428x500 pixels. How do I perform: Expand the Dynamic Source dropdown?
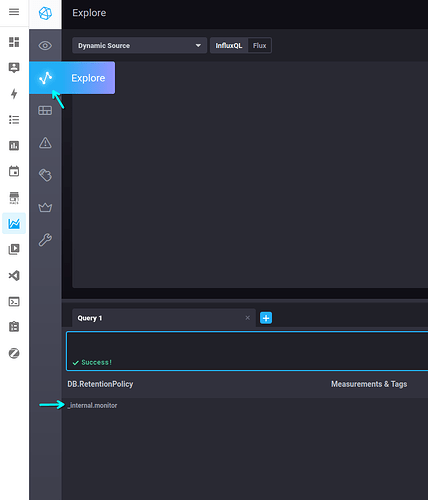(x=139, y=45)
